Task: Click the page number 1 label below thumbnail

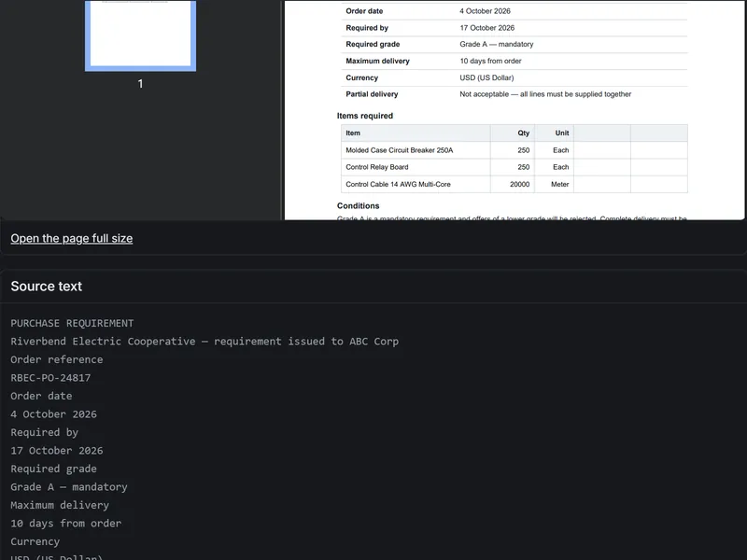Action: click(x=141, y=84)
